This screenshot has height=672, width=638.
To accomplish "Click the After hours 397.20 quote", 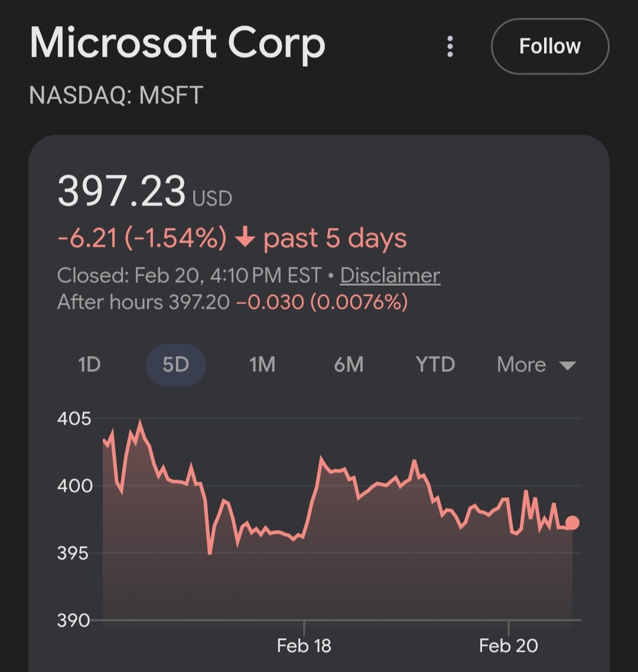I will point(143,302).
